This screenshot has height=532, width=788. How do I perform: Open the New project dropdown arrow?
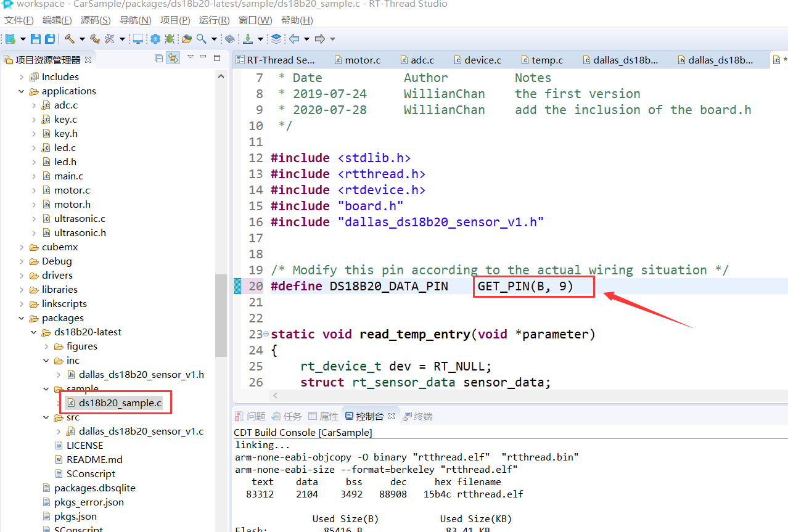pos(23,39)
